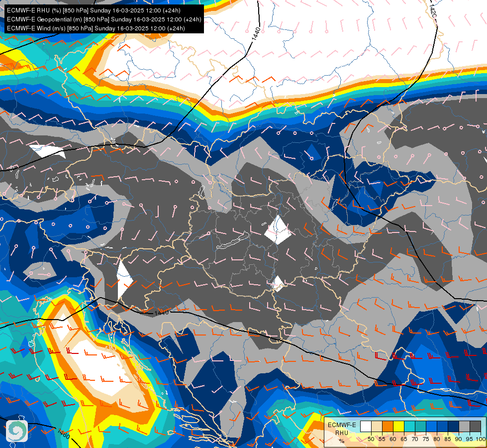Viewport: 487px width, 448px height.
Task: Click the peach 50-55% legend swatch
Action: 377,426
